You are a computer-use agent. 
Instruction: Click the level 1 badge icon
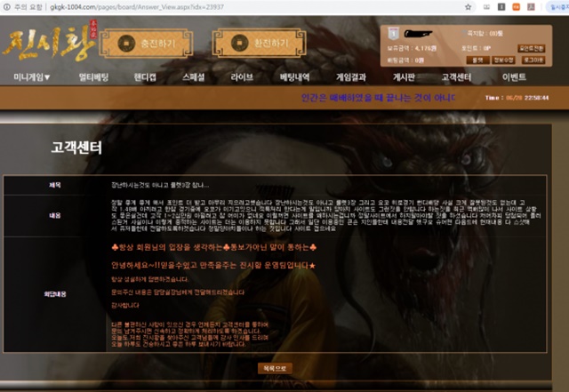(393, 34)
